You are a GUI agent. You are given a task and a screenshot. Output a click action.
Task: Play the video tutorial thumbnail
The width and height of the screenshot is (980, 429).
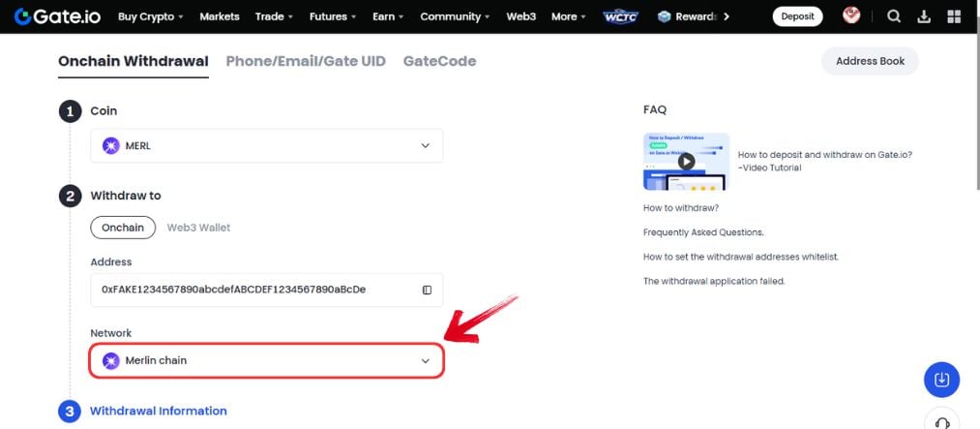pos(686,162)
